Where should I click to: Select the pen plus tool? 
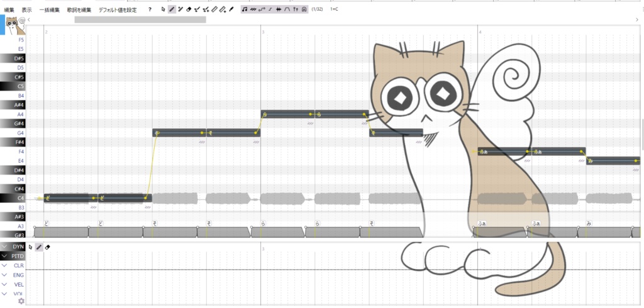180,9
